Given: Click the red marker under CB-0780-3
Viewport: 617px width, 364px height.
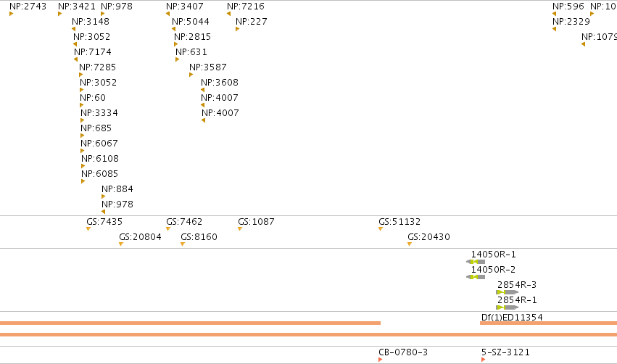Looking at the screenshot, I should pos(381,360).
